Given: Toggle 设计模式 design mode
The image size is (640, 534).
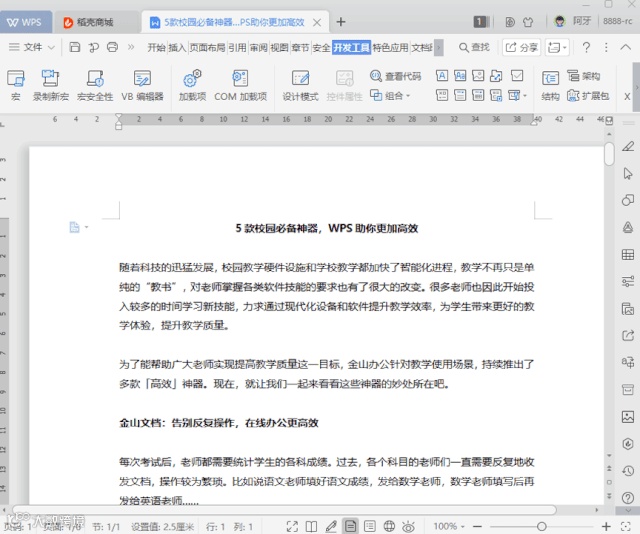Looking at the screenshot, I should (x=300, y=85).
